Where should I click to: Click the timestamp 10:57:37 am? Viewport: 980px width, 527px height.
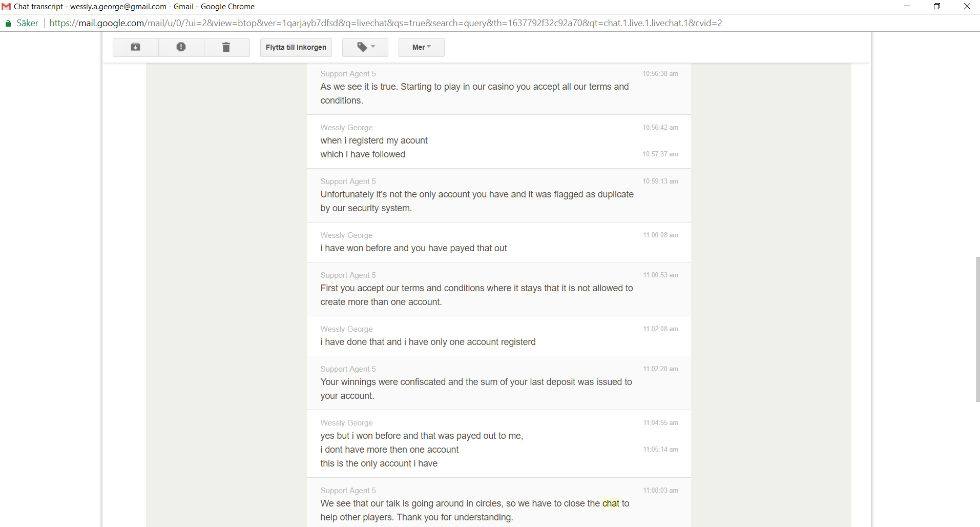pyautogui.click(x=660, y=154)
